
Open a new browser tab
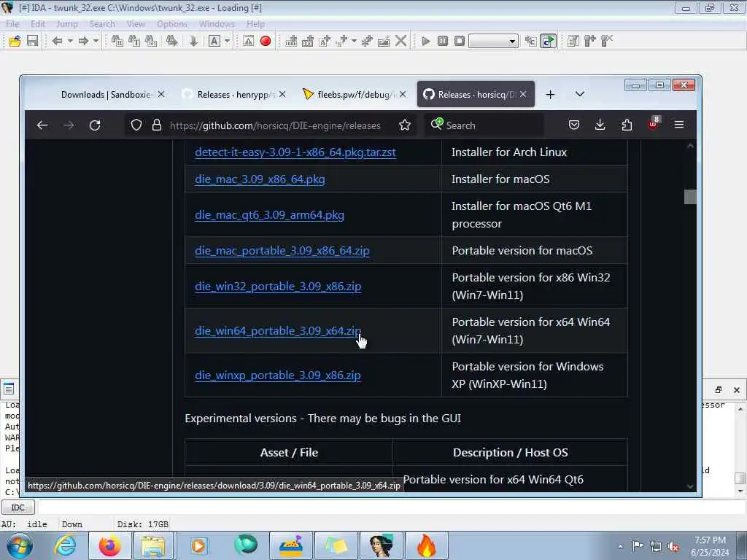coord(550,94)
